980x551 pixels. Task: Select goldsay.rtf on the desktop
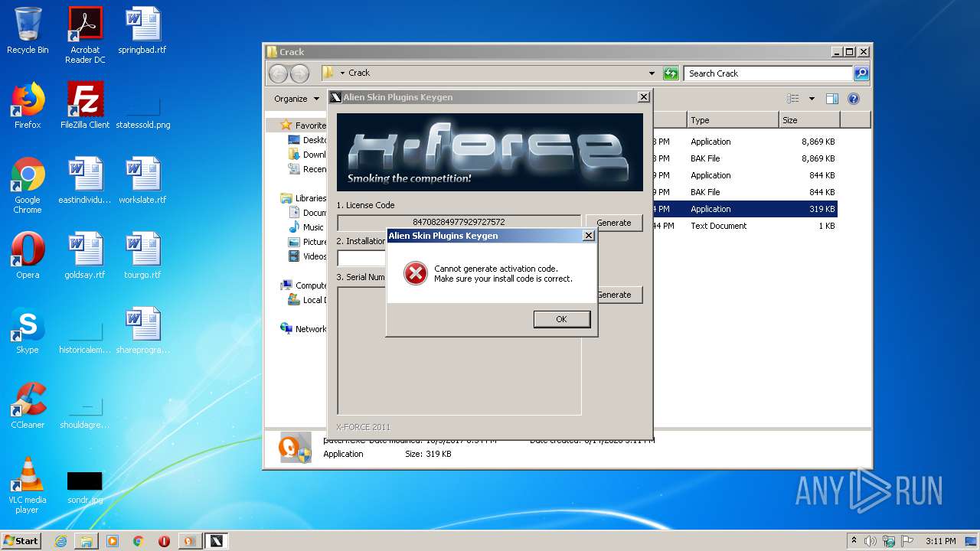(85, 256)
